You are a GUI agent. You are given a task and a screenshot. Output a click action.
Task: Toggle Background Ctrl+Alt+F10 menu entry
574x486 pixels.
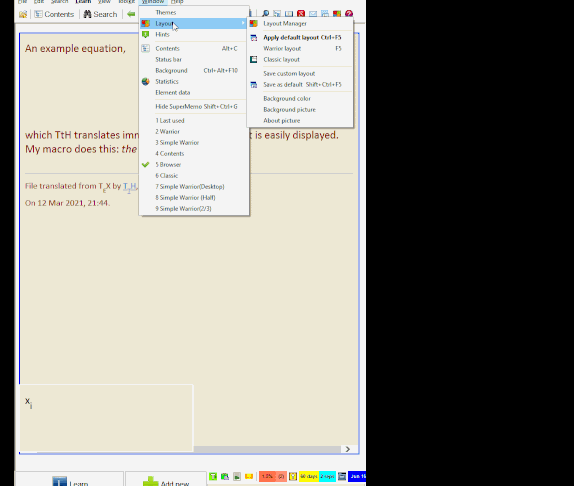(194, 70)
